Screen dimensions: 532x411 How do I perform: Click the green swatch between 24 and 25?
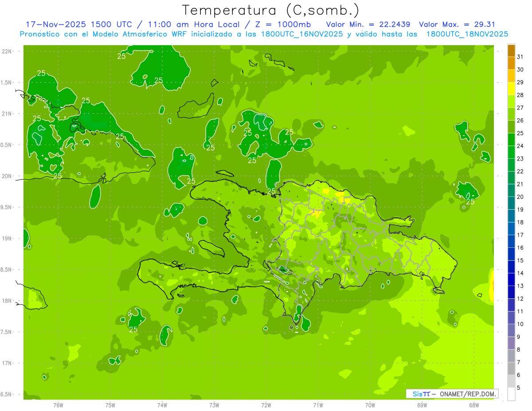tap(511, 140)
